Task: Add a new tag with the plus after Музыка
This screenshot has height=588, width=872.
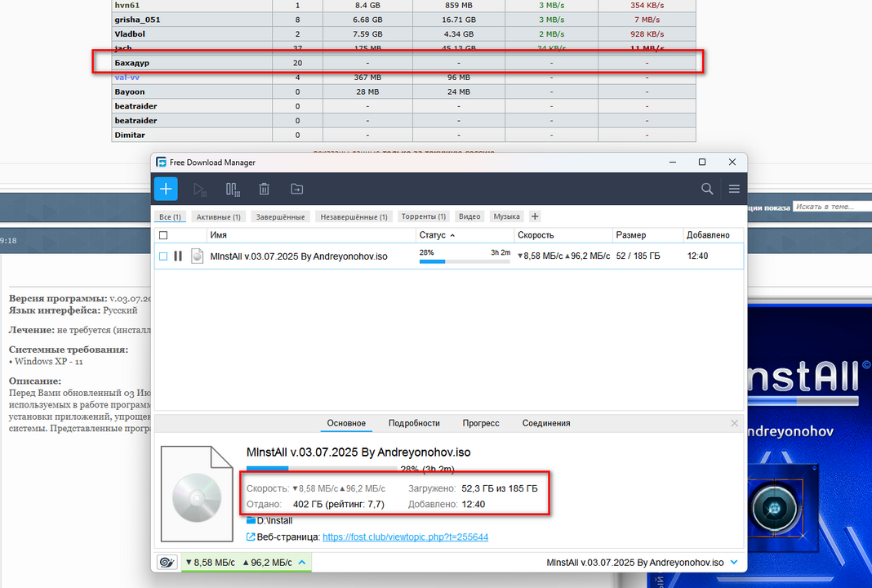Action: tap(535, 216)
